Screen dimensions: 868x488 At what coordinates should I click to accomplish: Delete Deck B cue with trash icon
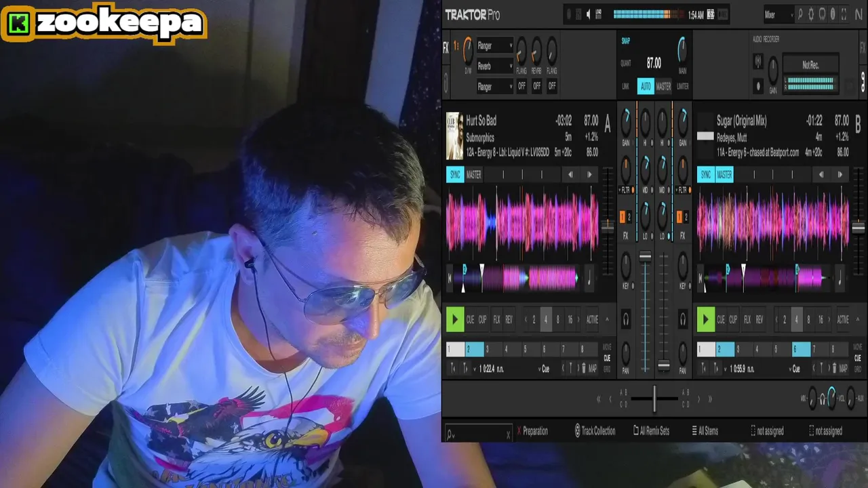pos(834,368)
